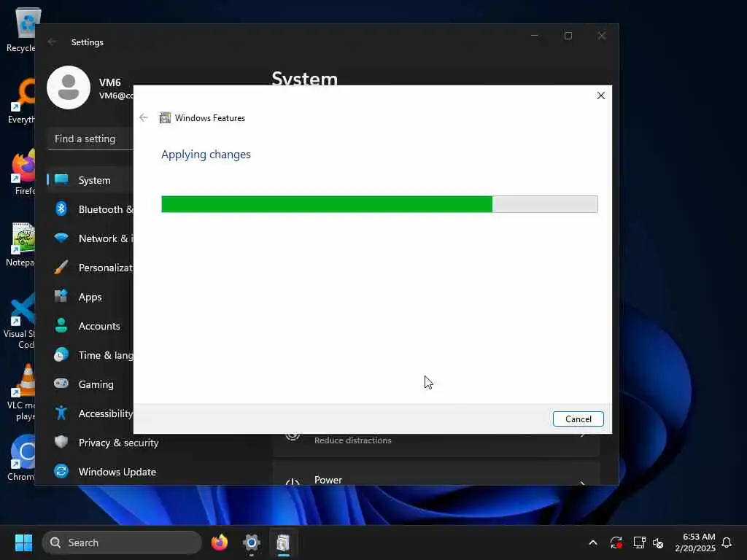Open Time & language settings
This screenshot has width=747, height=560.
click(90, 355)
